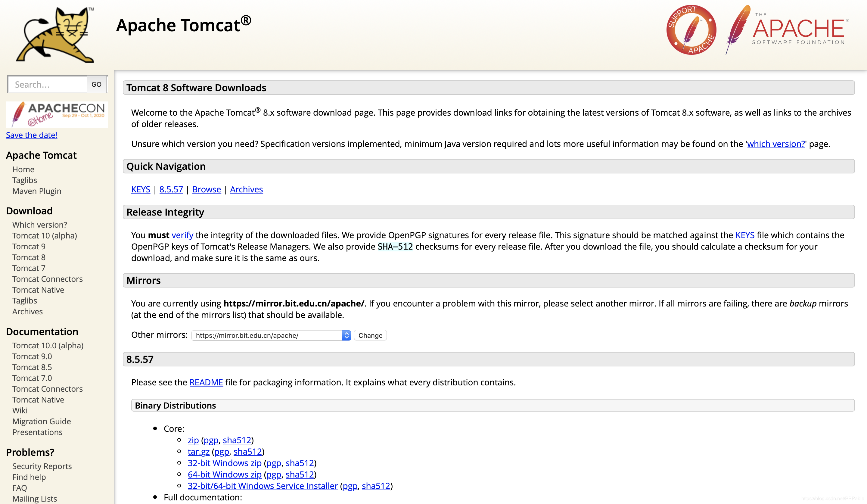Viewport: 867px width, 504px height.
Task: Select Tomcat 10 (alpha) download link
Action: pos(45,235)
